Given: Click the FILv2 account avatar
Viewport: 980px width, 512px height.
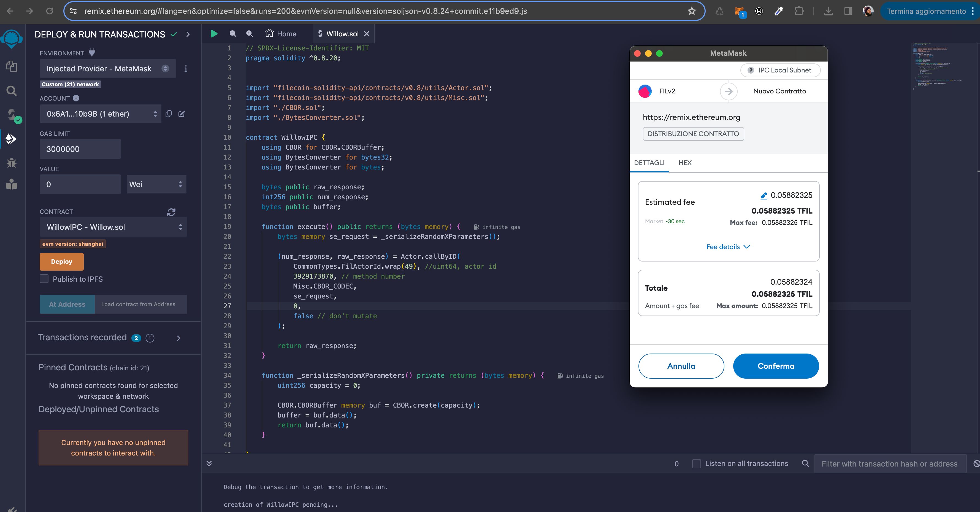Looking at the screenshot, I should click(x=645, y=91).
